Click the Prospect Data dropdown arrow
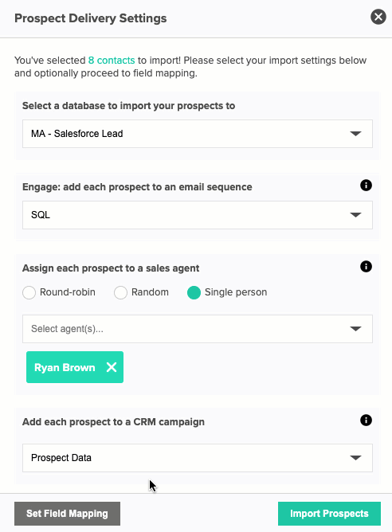 (355, 458)
